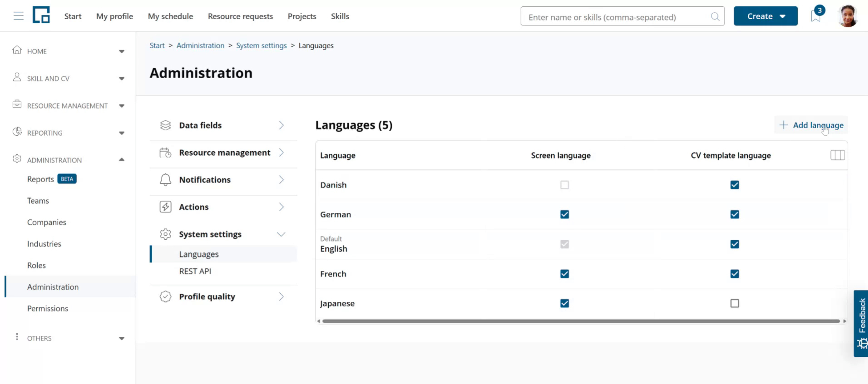
Task: Open Permissions in the sidebar
Action: click(x=48, y=308)
